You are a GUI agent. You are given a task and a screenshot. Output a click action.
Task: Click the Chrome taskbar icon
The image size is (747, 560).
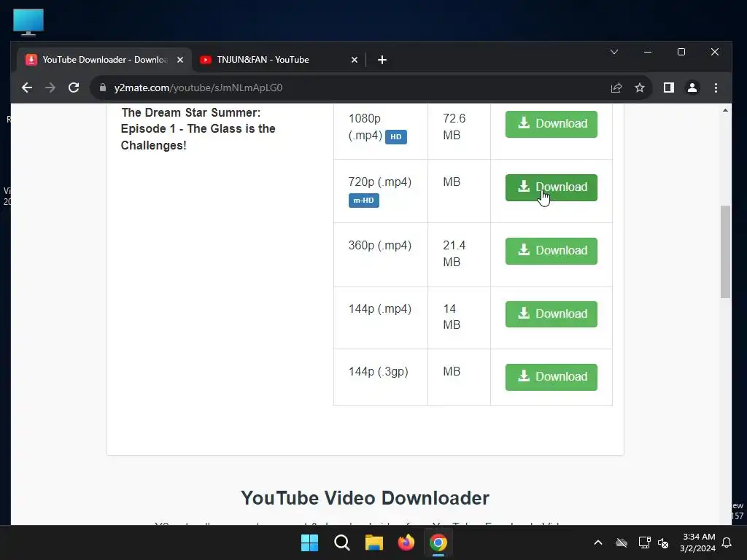tap(438, 542)
